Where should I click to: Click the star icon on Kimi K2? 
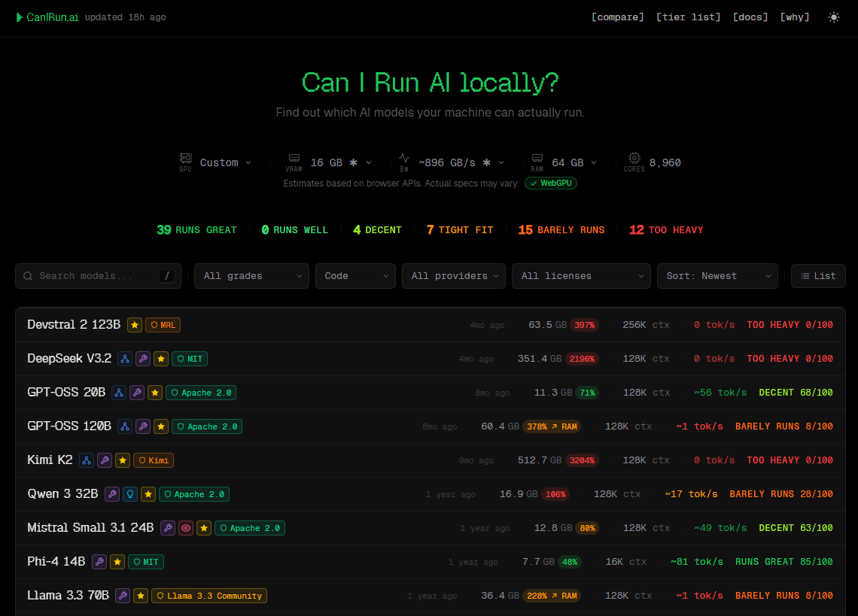tap(123, 460)
